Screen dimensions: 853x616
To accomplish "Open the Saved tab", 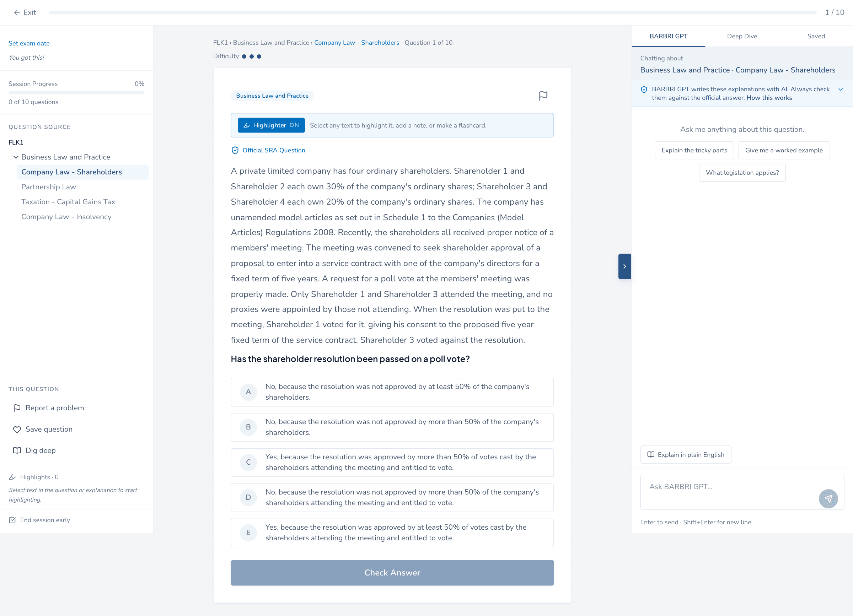I will point(816,37).
